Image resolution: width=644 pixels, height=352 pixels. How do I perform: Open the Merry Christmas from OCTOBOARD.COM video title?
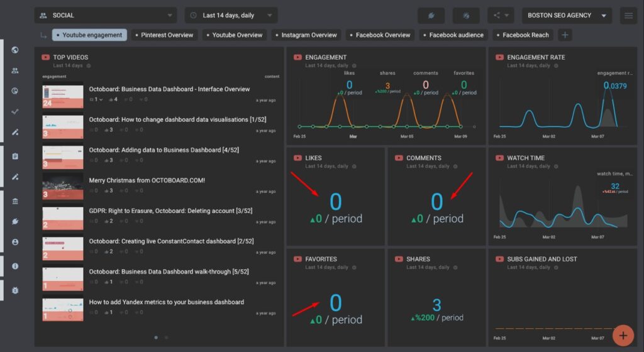(x=147, y=180)
